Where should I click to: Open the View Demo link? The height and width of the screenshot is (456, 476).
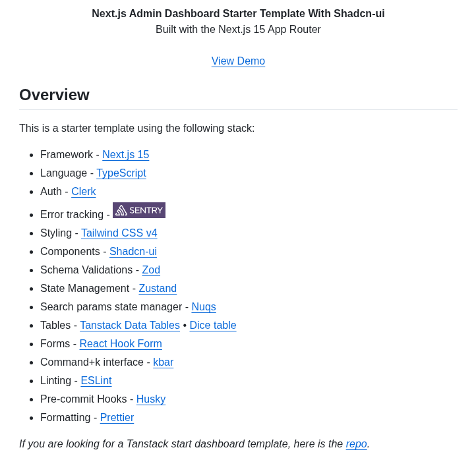pyautogui.click(x=238, y=61)
